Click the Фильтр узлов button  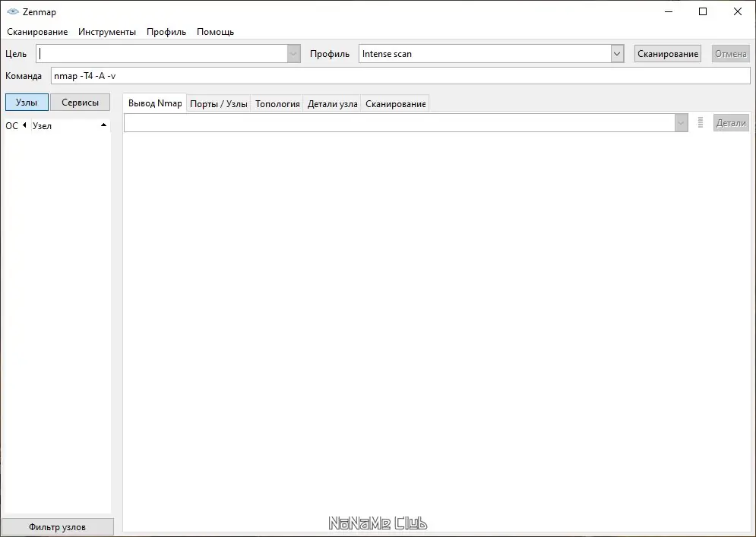pos(58,527)
